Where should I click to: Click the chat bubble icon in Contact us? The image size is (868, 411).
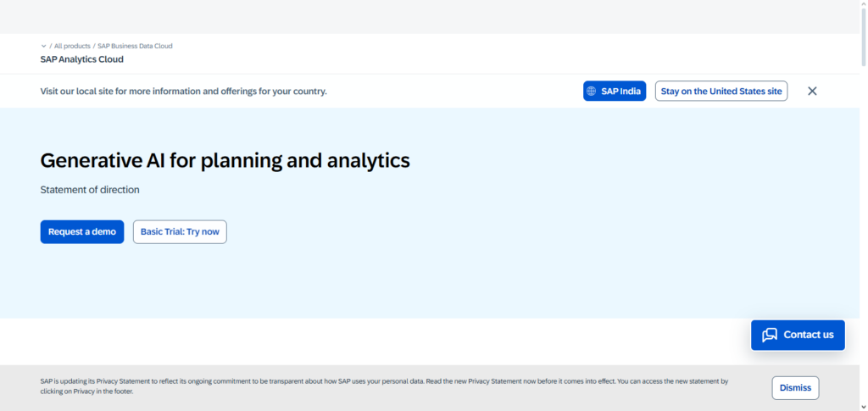(x=770, y=336)
